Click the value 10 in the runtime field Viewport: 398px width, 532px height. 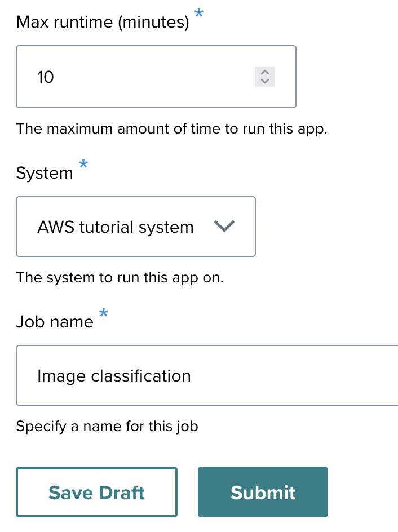click(46, 77)
